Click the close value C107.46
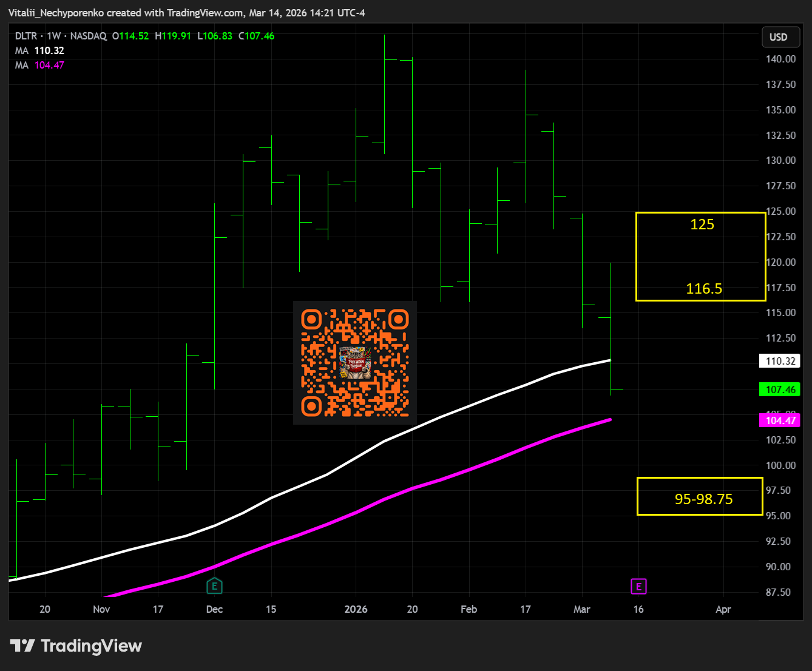This screenshot has height=671, width=812. click(x=257, y=36)
